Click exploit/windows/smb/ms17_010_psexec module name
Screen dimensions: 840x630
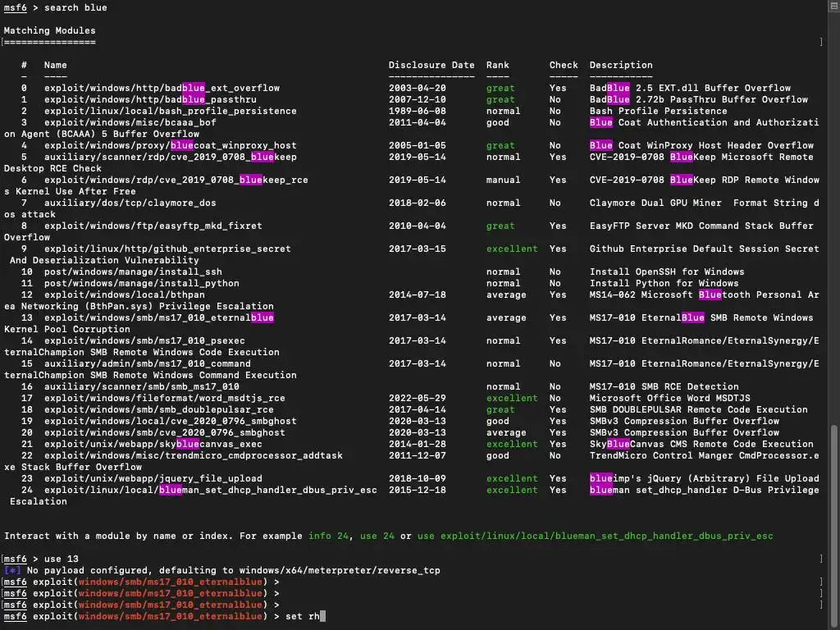pyautogui.click(x=144, y=340)
